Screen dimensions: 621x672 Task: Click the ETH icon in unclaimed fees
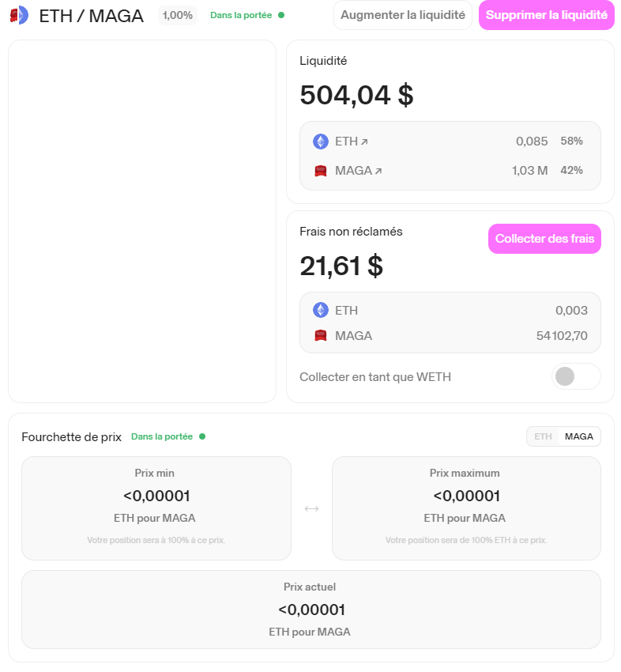tap(321, 310)
